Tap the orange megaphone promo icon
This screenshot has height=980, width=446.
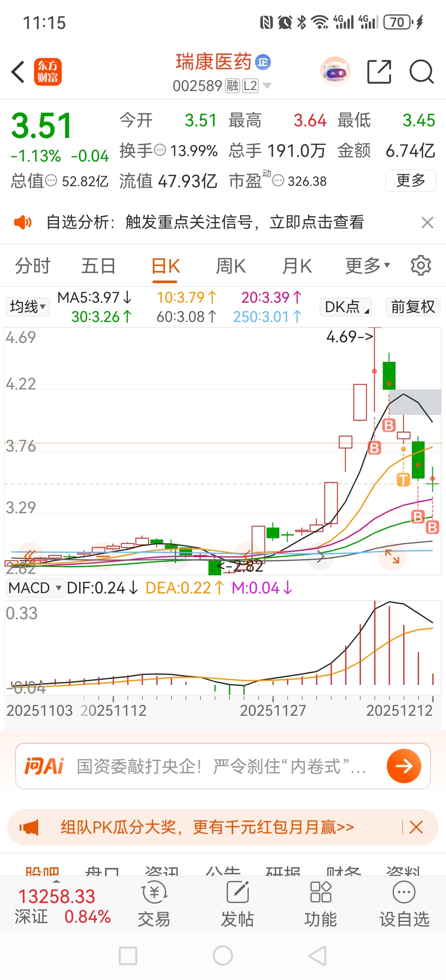coord(29,827)
